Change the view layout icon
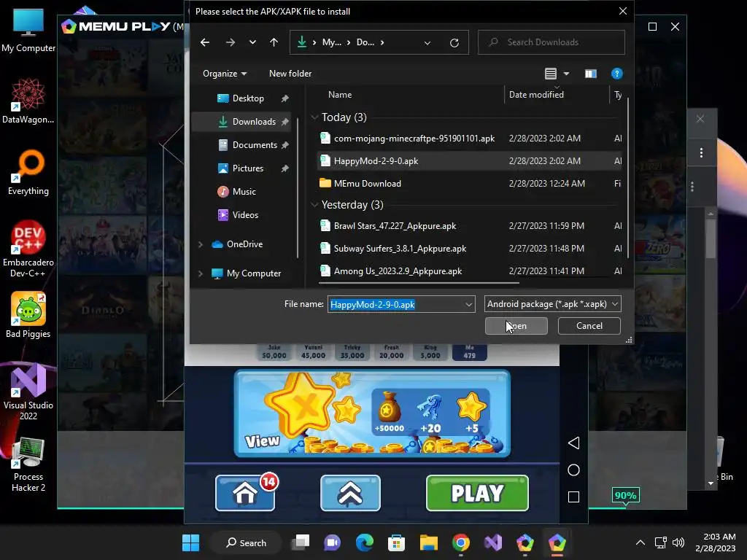Viewport: 747px width, 560px height. pyautogui.click(x=551, y=74)
